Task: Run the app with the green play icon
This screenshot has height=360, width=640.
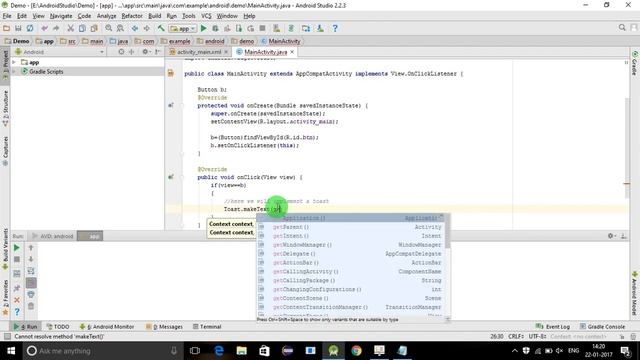Action: 204,28
